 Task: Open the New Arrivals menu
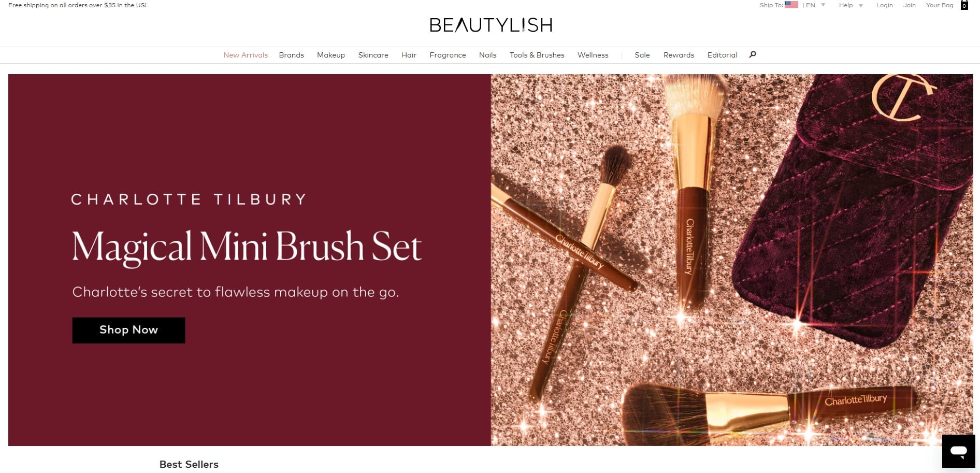point(246,55)
